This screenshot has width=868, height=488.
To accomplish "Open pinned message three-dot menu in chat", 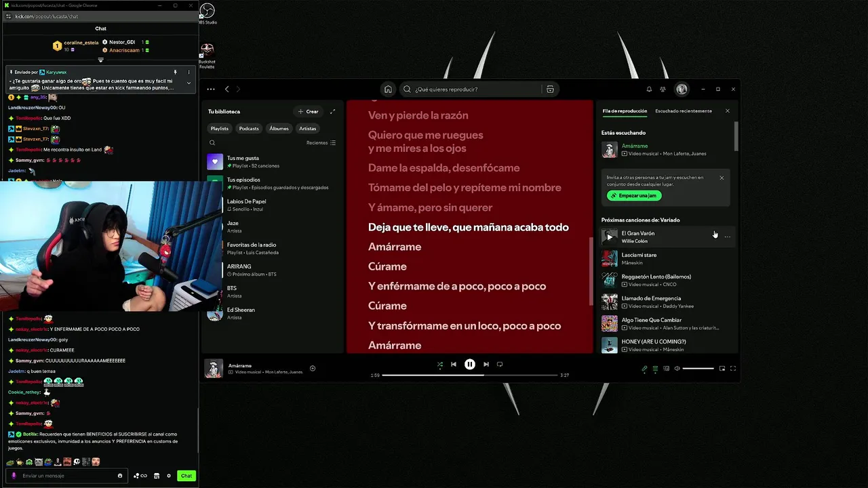I will coord(189,72).
